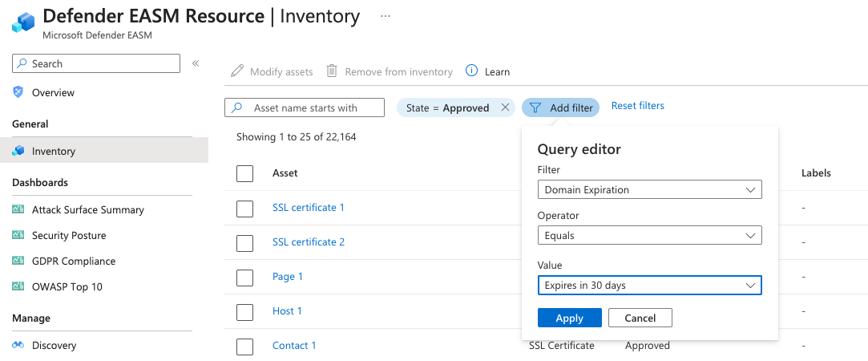
Task: Click the Discovery binoculars icon
Action: coord(18,345)
